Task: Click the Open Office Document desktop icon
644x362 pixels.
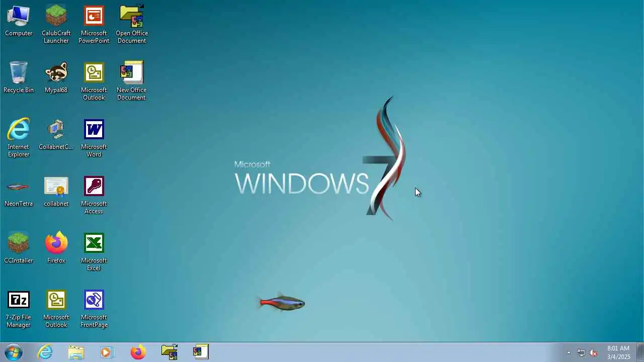Action: tap(132, 24)
